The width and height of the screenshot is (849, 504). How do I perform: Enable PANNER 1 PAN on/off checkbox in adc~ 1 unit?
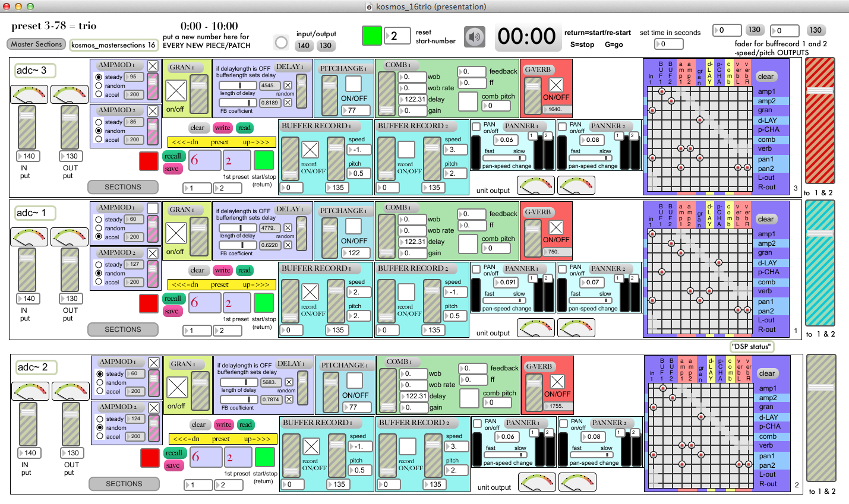tap(476, 269)
